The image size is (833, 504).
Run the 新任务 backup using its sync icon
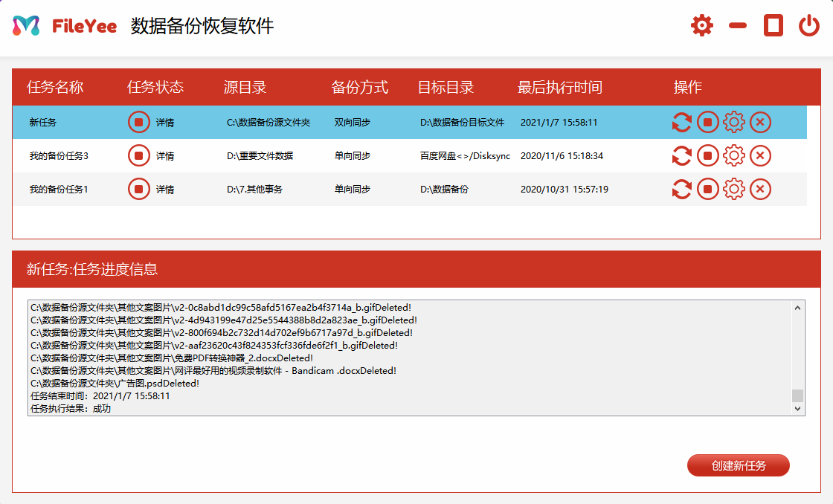point(681,122)
